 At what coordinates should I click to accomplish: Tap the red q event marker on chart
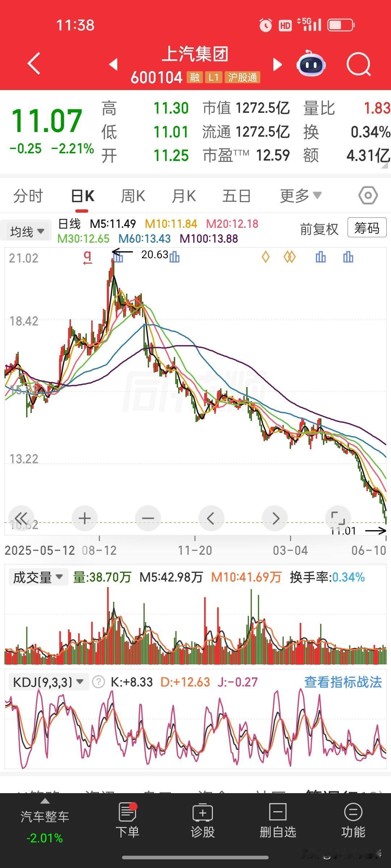click(x=88, y=258)
